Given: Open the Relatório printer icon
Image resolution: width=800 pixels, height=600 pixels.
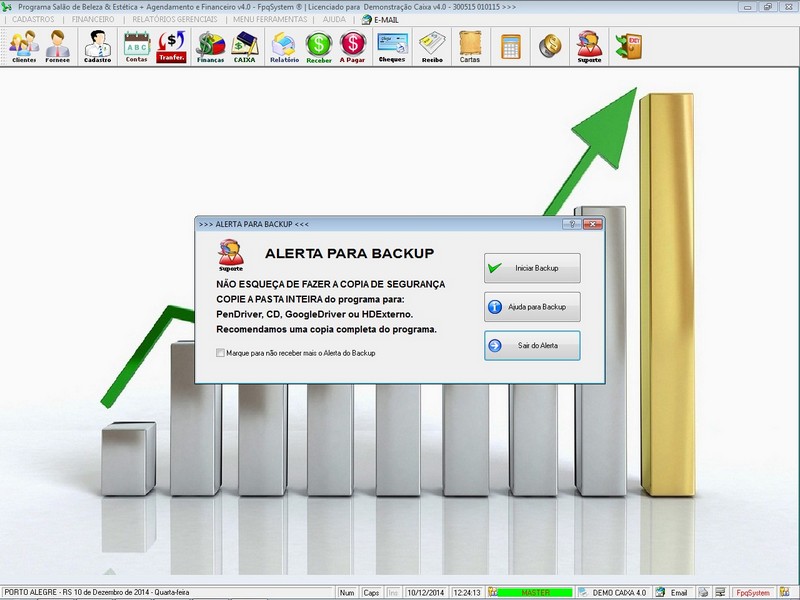Looking at the screenshot, I should click(284, 46).
